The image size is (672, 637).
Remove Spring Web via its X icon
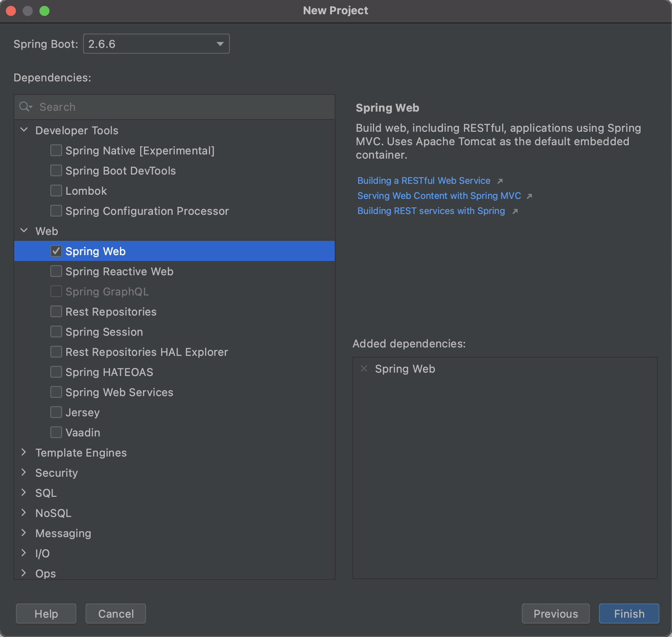[364, 368]
